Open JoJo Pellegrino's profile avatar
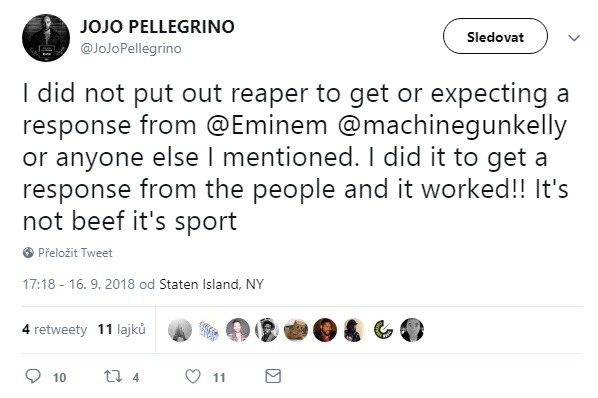 (x=46, y=38)
